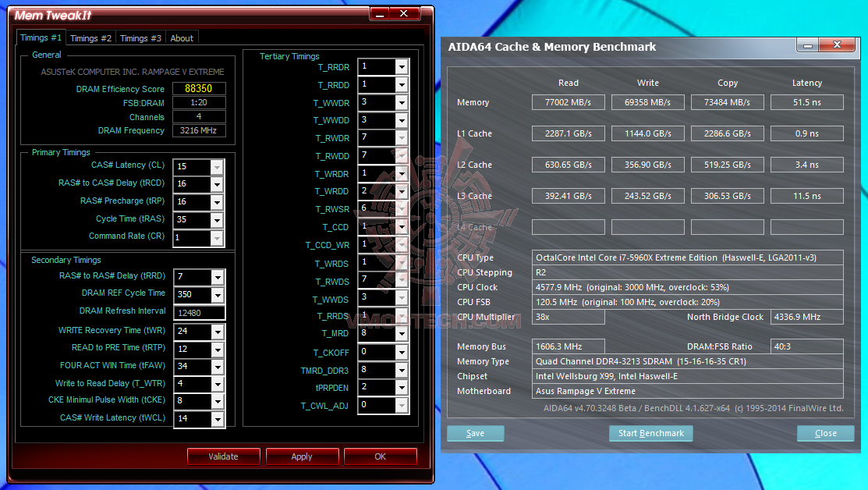Screen dimensions: 868x490
Task: Click the DRAM Efficiency Score value 88350
Action: 199,89
